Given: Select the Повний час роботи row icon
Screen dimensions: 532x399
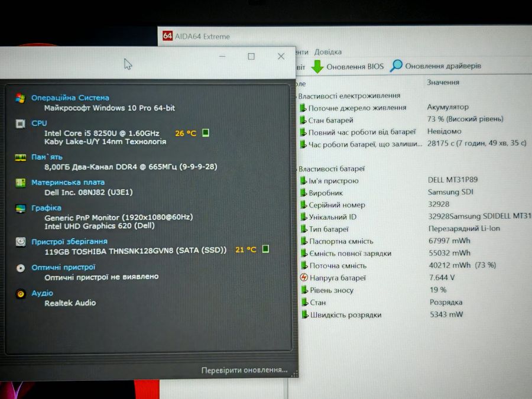Looking at the screenshot, I should pyautogui.click(x=303, y=132).
